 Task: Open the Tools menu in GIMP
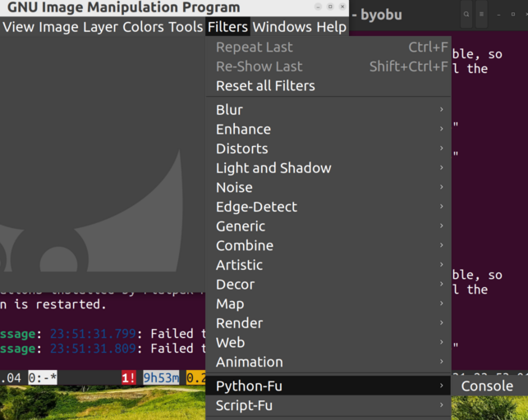pos(186,27)
